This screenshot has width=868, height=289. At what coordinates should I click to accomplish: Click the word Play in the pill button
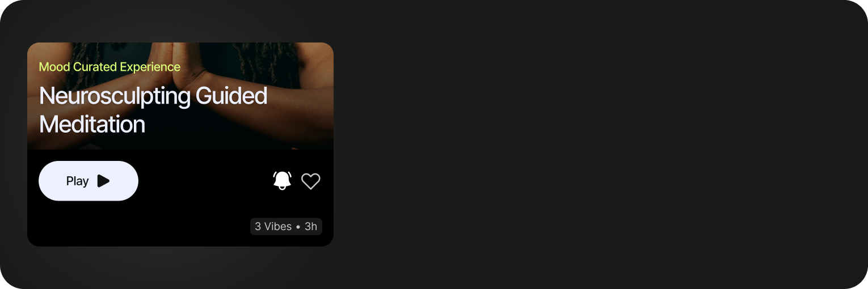click(x=78, y=181)
